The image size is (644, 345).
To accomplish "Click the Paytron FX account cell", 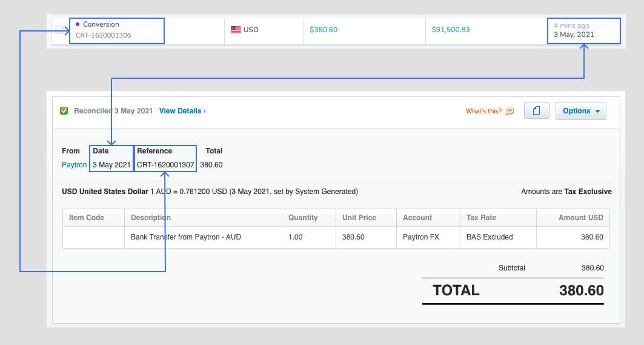I will pyautogui.click(x=421, y=237).
